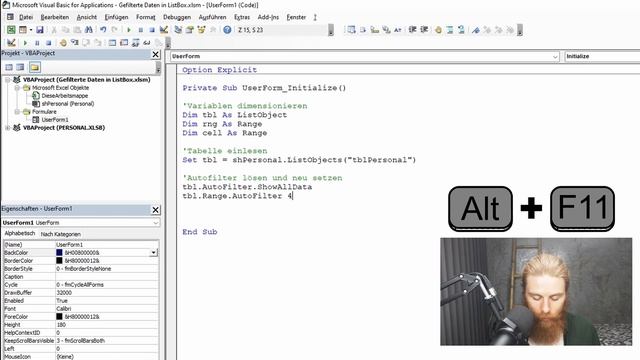Click Run in the Debug toolbar
The height and width of the screenshot is (360, 640).
point(25,43)
